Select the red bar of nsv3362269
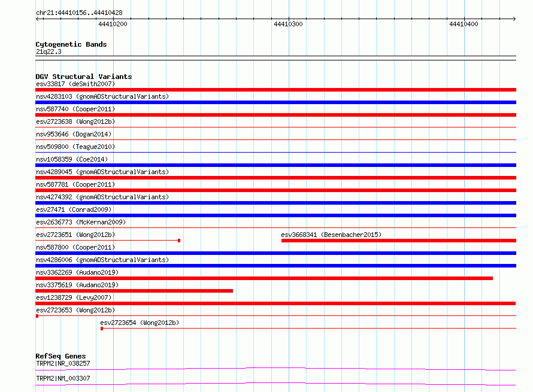The image size is (533, 392). [x=264, y=278]
